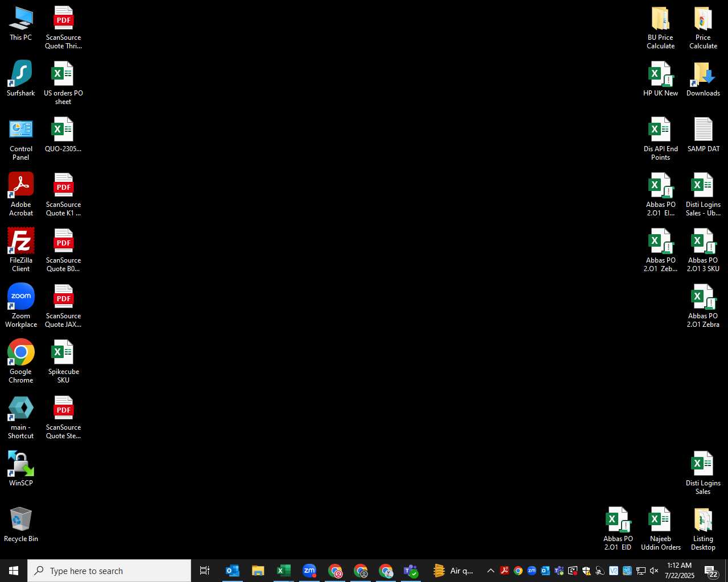Select the Abbas PO 2.01 Zeb... file
The width and height of the screenshot is (728, 582).
[660, 251]
